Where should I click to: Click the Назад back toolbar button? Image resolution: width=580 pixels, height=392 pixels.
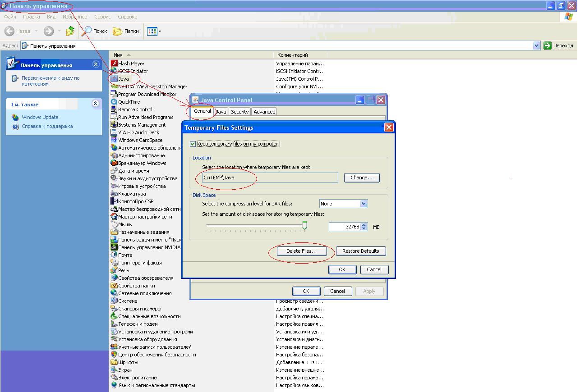pyautogui.click(x=18, y=31)
